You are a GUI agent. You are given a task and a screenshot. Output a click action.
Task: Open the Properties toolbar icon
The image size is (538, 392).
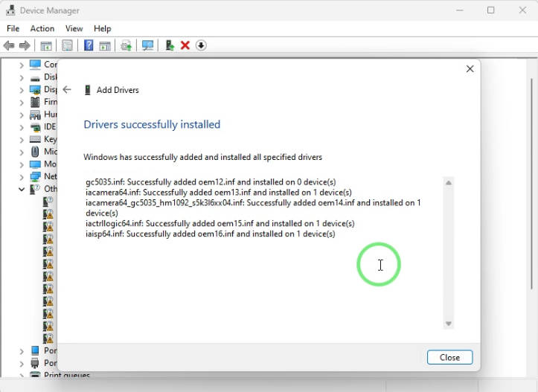(67, 45)
